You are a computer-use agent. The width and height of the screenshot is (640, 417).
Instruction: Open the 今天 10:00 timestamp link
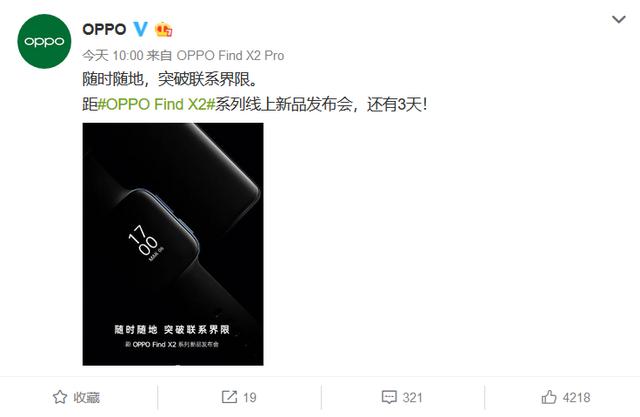pos(113,55)
